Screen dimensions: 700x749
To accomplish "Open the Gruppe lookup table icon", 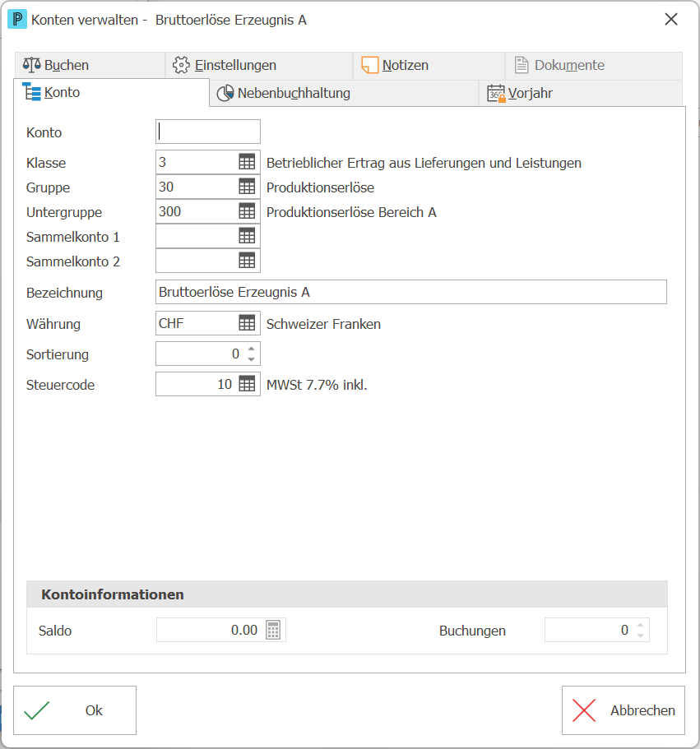I will pyautogui.click(x=247, y=187).
